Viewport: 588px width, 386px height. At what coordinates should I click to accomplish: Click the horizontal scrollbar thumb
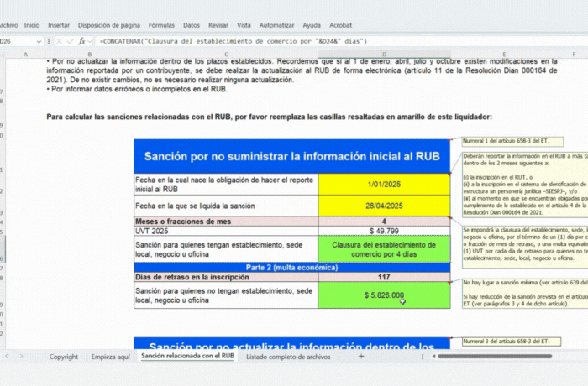click(495, 357)
